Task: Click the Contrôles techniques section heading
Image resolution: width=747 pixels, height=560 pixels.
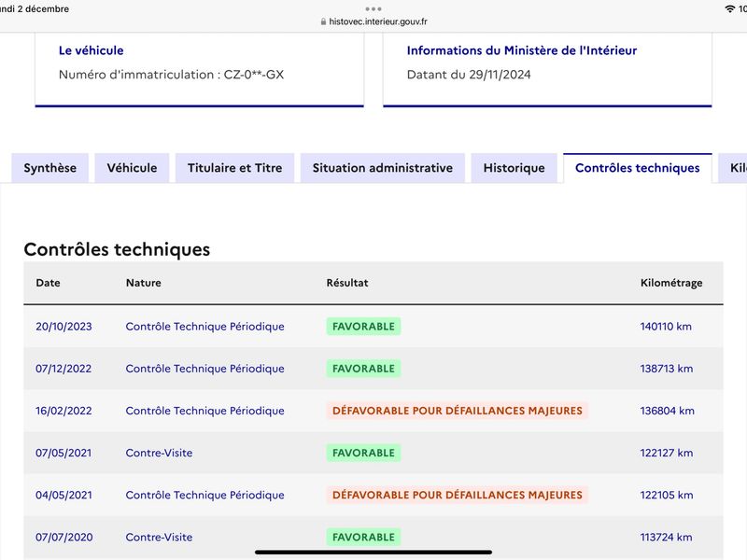Action: (x=117, y=249)
